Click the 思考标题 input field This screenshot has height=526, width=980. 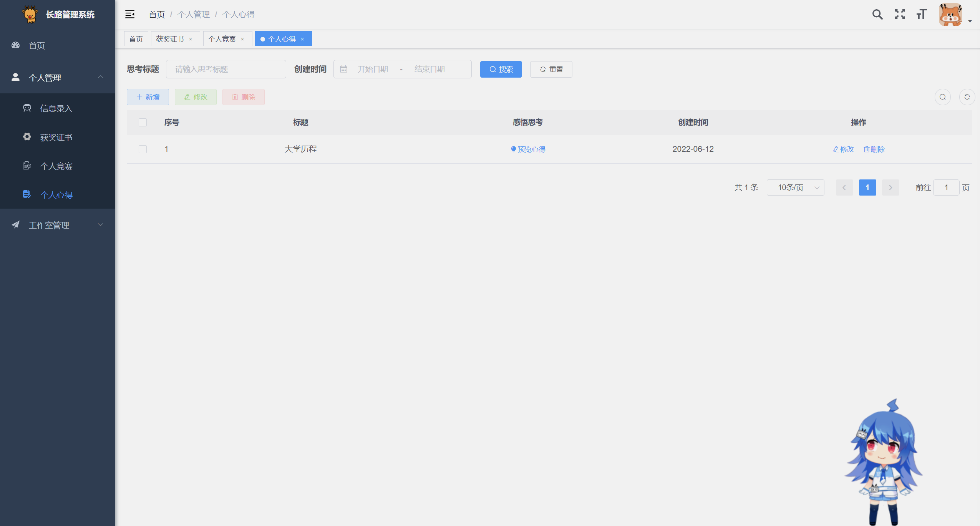(x=226, y=69)
